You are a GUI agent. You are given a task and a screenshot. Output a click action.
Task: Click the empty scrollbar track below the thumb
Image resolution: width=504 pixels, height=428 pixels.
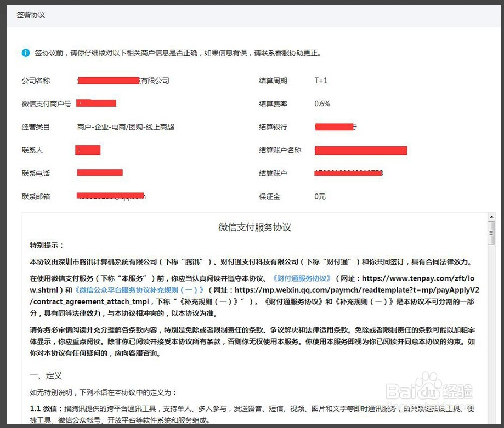pos(491,329)
